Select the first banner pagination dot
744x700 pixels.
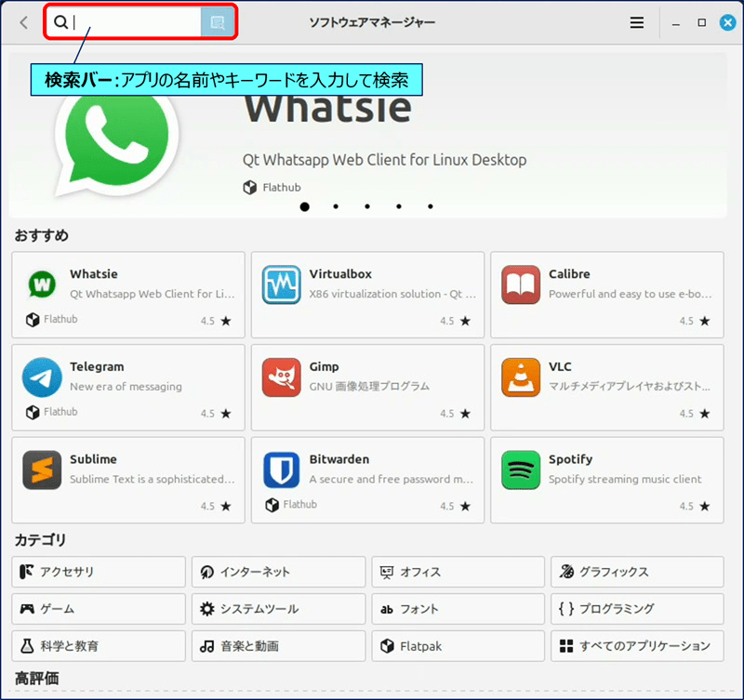coord(305,206)
